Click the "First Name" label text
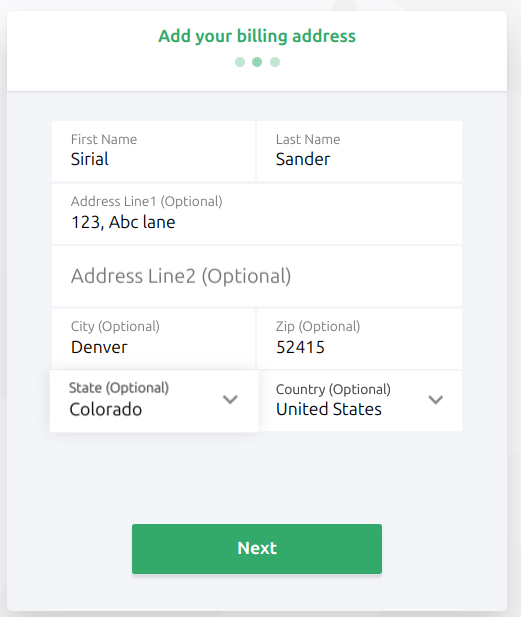 pyautogui.click(x=104, y=139)
